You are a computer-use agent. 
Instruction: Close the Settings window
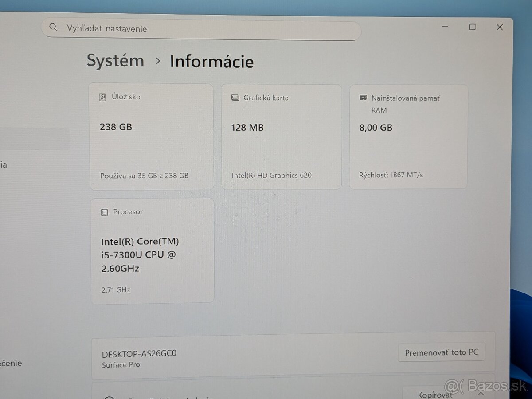click(500, 27)
